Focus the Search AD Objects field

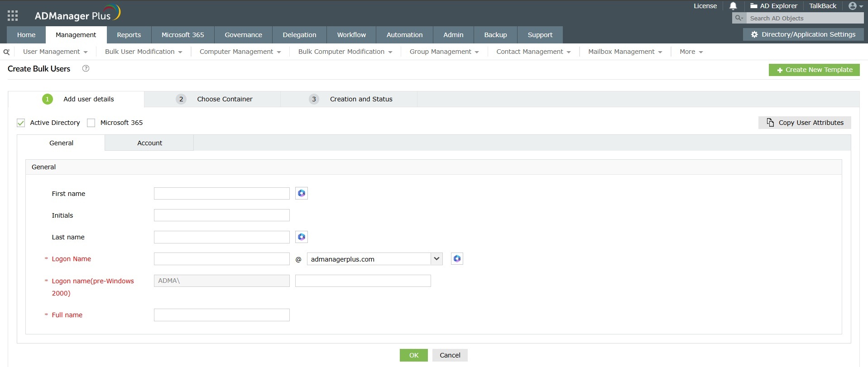pyautogui.click(x=805, y=18)
